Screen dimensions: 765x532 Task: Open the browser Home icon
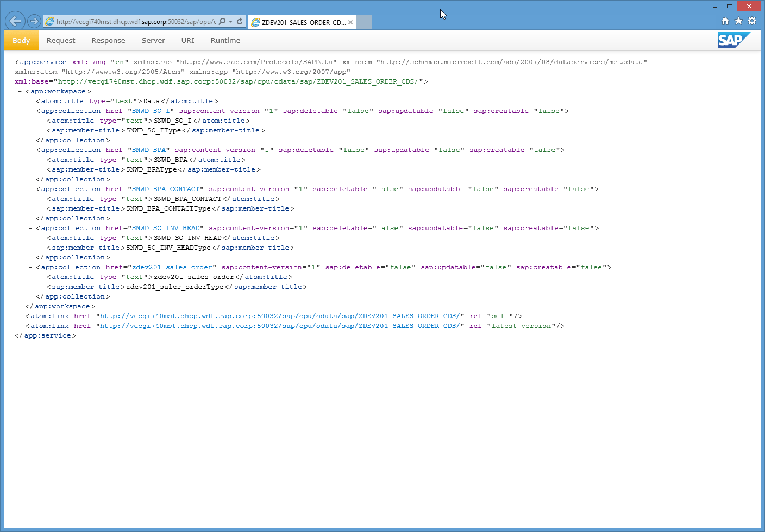(725, 21)
